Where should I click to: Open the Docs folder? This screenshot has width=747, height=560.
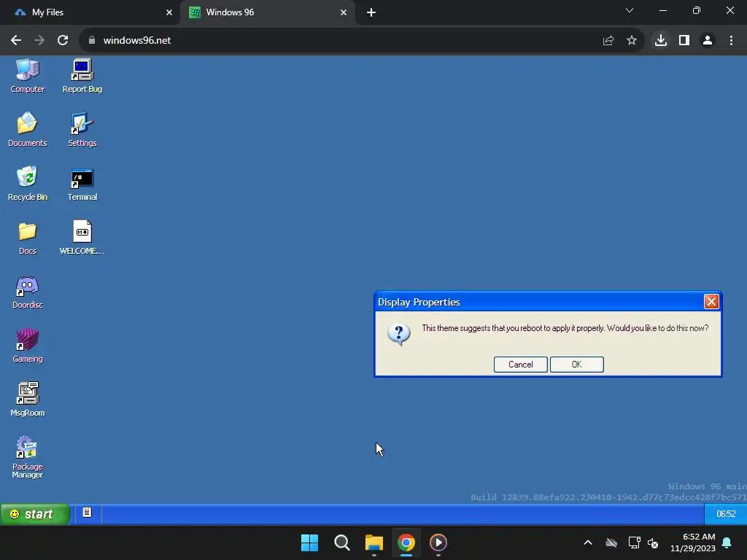(27, 238)
